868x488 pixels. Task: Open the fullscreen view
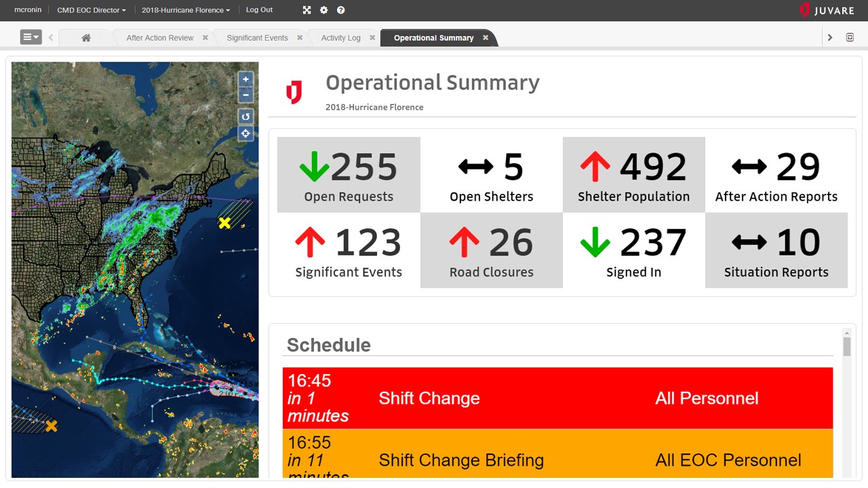pyautogui.click(x=307, y=10)
